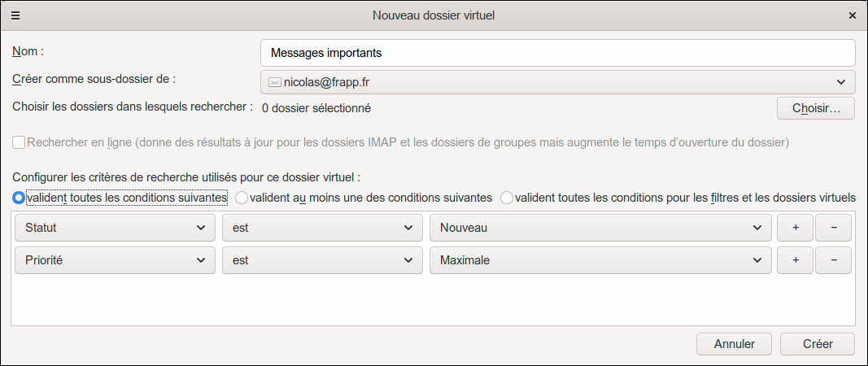Choose 'valident au moins une des conditions'
The height and width of the screenshot is (366, 868).
coord(242,198)
